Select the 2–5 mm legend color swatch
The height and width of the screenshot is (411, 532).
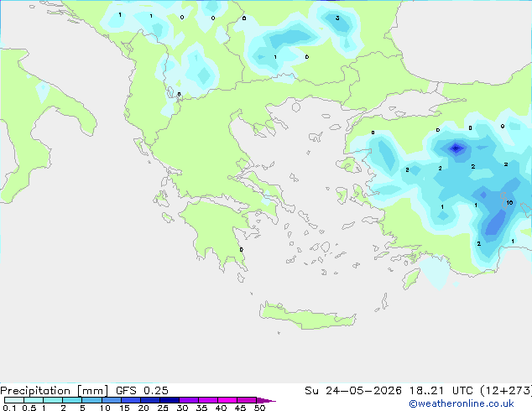(x=72, y=400)
